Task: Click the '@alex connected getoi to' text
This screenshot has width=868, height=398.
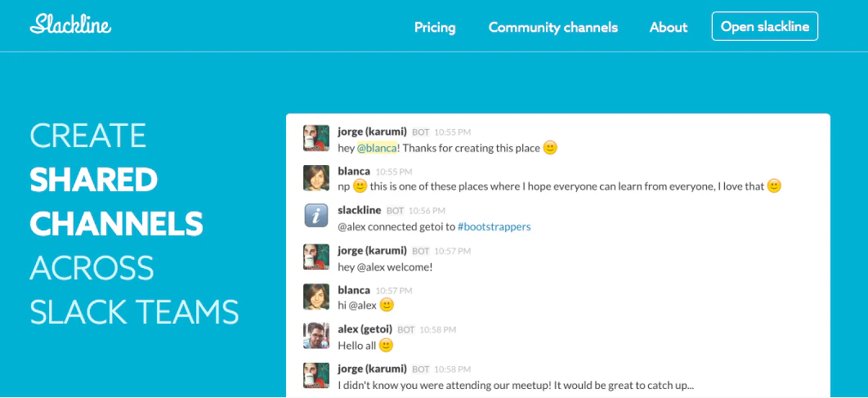Action: coord(396,227)
